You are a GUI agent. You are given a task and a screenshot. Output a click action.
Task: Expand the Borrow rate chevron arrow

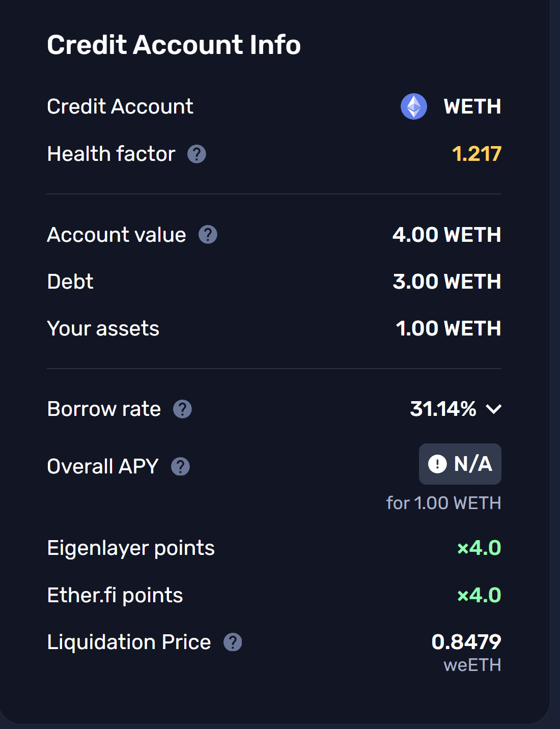[x=493, y=409]
